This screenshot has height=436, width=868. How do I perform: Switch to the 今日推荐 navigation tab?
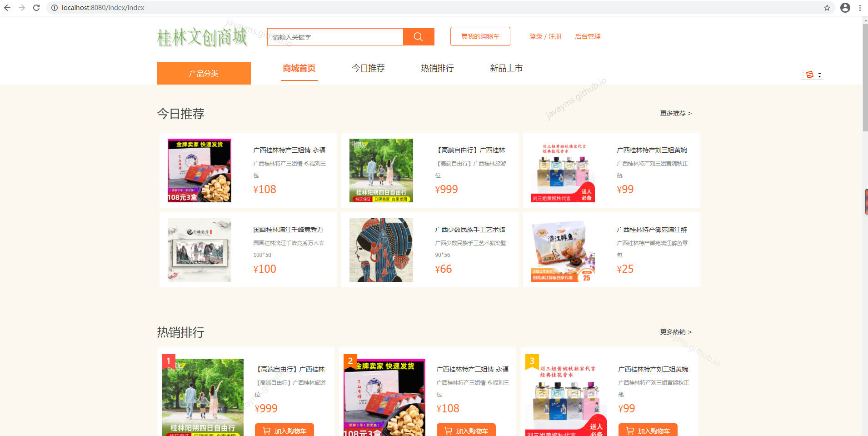click(368, 68)
